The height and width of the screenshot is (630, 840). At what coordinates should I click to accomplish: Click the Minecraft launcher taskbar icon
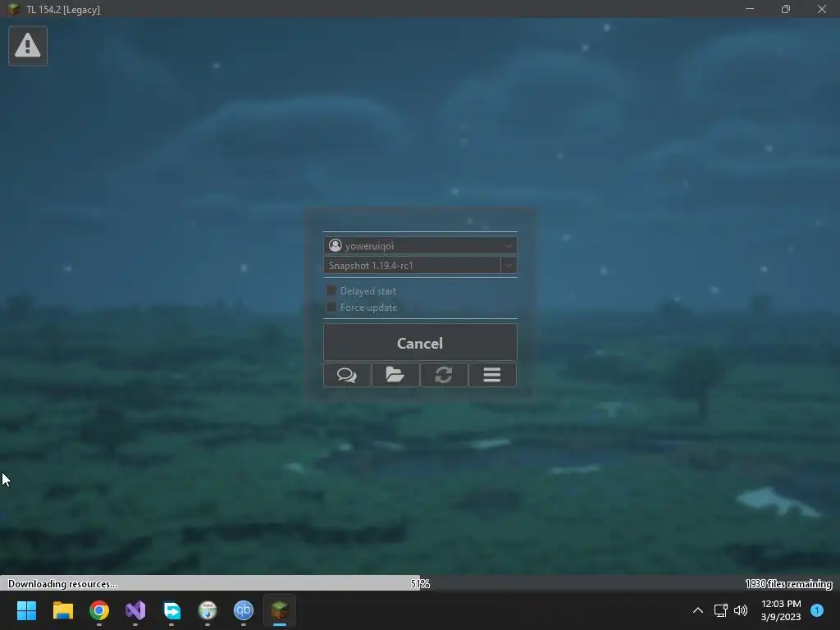(280, 610)
